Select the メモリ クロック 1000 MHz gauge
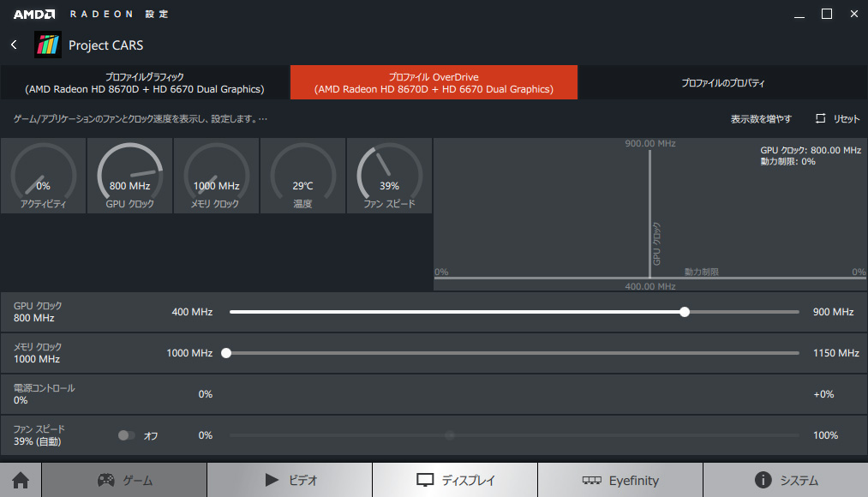 217,176
